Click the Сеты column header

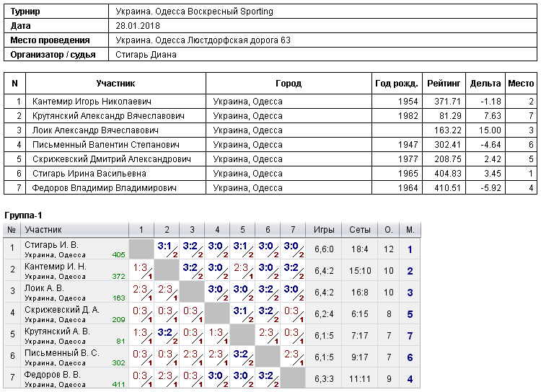click(x=359, y=230)
